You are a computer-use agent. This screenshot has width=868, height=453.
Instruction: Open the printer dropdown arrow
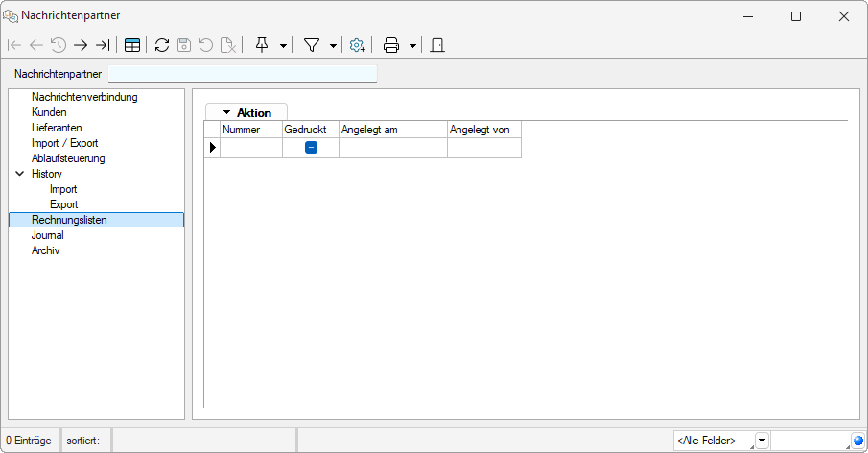point(411,45)
